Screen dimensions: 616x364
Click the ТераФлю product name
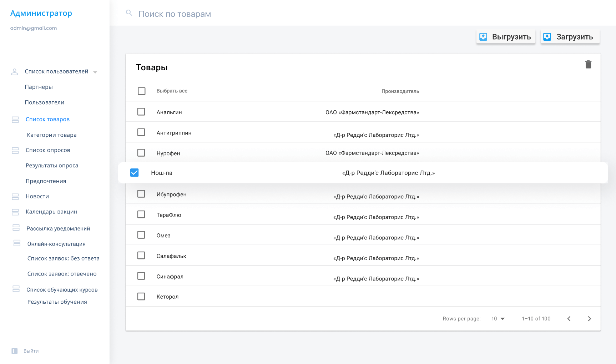click(169, 215)
